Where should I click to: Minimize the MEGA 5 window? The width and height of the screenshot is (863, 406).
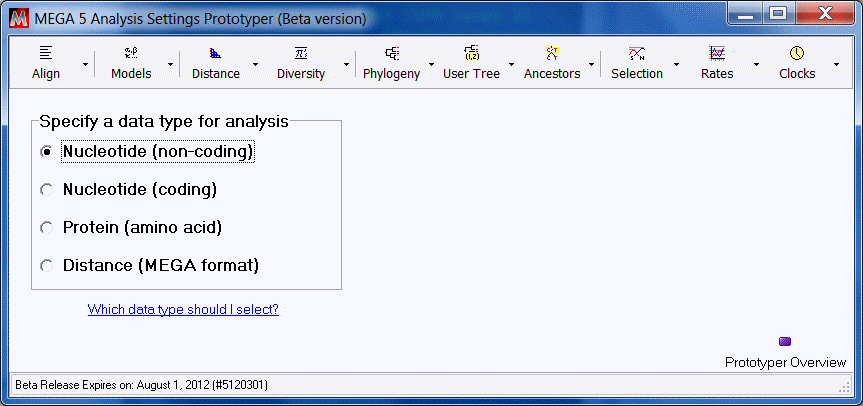pyautogui.click(x=746, y=15)
